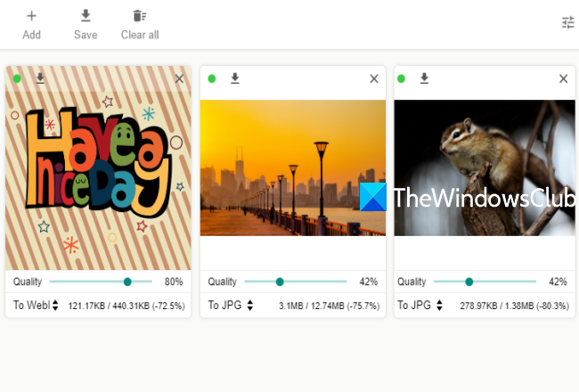Click the 3.1MB / 12.74MB size text
This screenshot has width=579, height=392.
329,306
